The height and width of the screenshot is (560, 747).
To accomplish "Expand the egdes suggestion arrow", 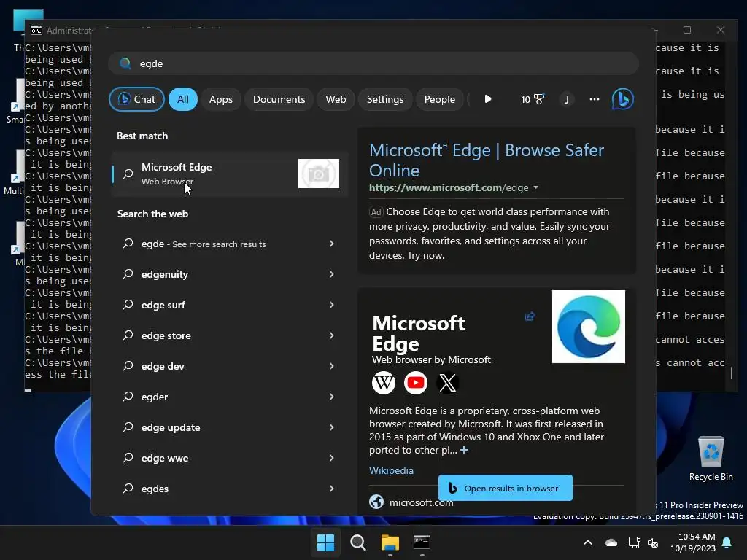I will [332, 489].
